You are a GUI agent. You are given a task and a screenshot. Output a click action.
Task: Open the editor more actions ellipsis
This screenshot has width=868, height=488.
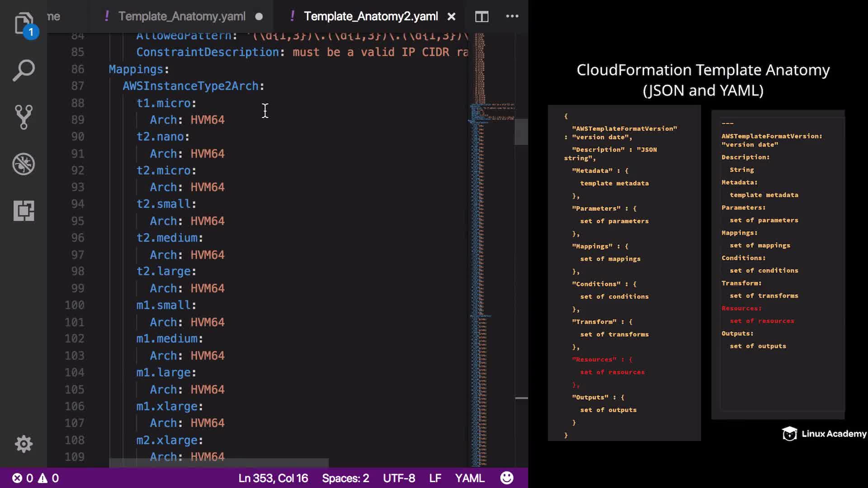pyautogui.click(x=512, y=16)
